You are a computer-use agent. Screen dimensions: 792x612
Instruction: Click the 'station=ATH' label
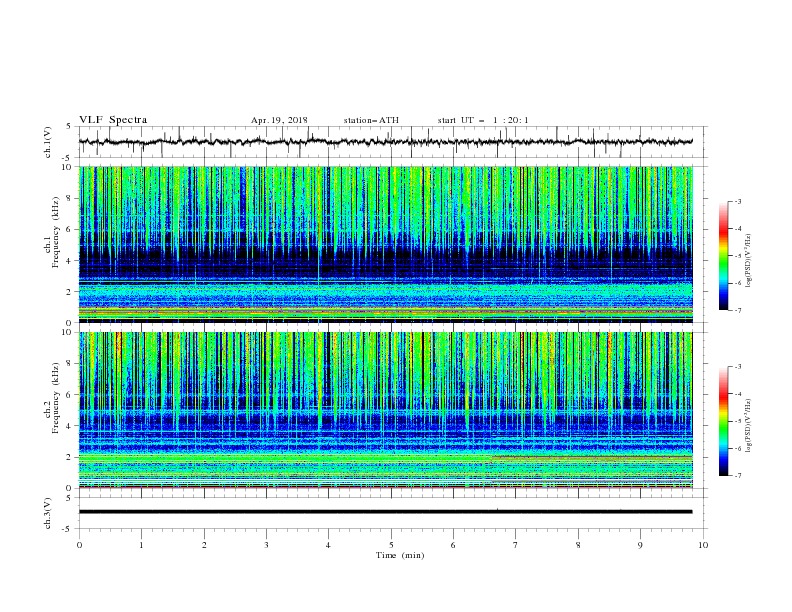point(371,120)
